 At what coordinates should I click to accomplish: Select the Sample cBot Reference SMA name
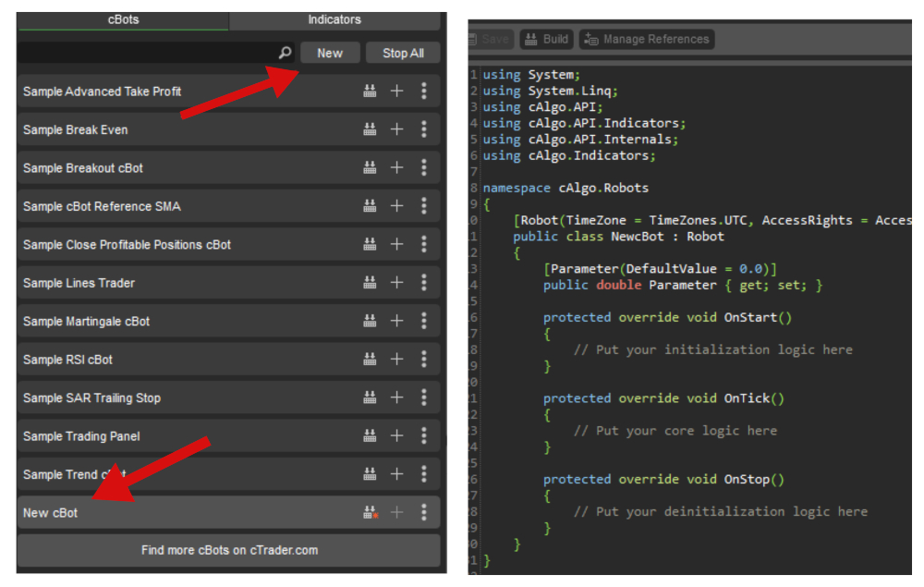pyautogui.click(x=102, y=206)
